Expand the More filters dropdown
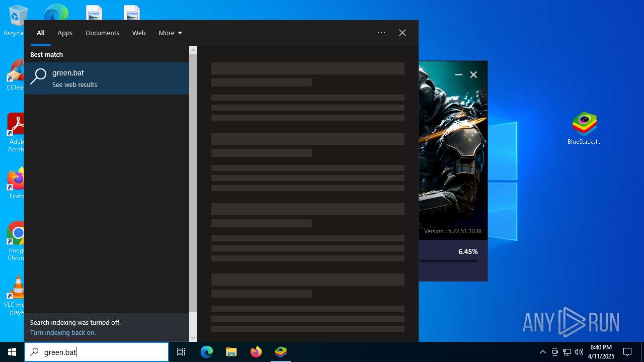644x362 pixels. (x=171, y=33)
